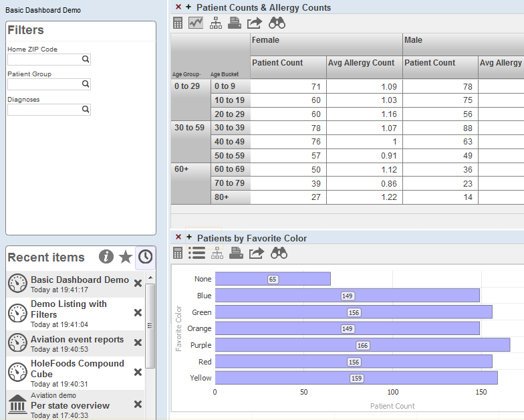Remove Aviation event reports from recents
524x420 pixels.
[x=138, y=342]
